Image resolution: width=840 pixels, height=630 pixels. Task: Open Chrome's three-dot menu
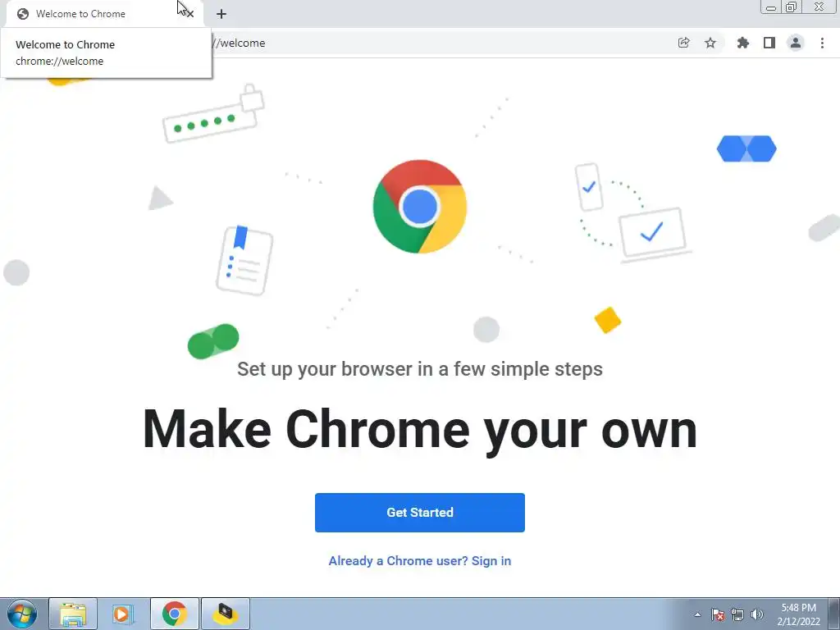pos(822,43)
